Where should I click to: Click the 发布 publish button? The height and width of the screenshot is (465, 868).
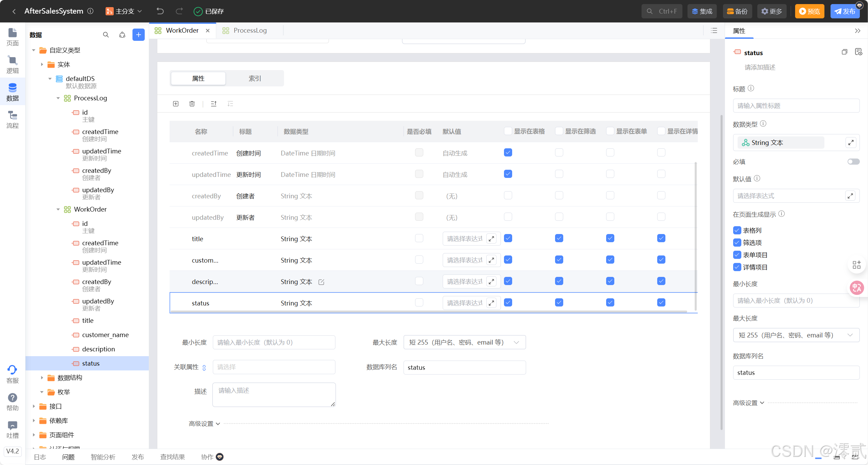845,11
